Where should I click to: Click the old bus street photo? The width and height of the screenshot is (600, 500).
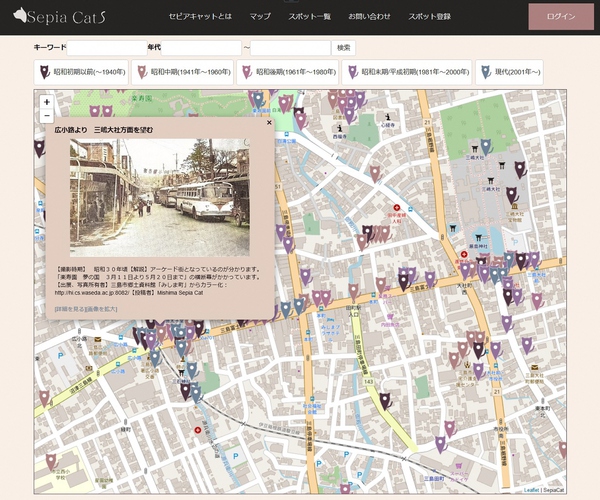point(160,198)
